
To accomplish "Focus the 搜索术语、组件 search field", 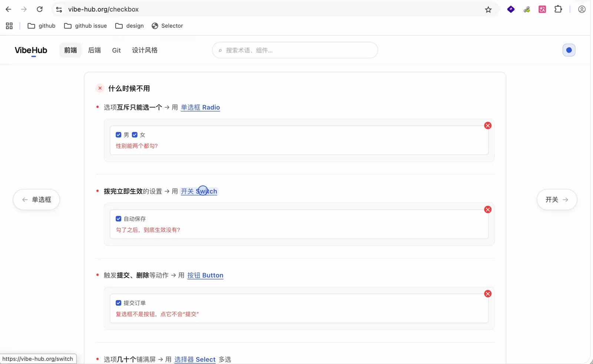I will click(x=295, y=50).
